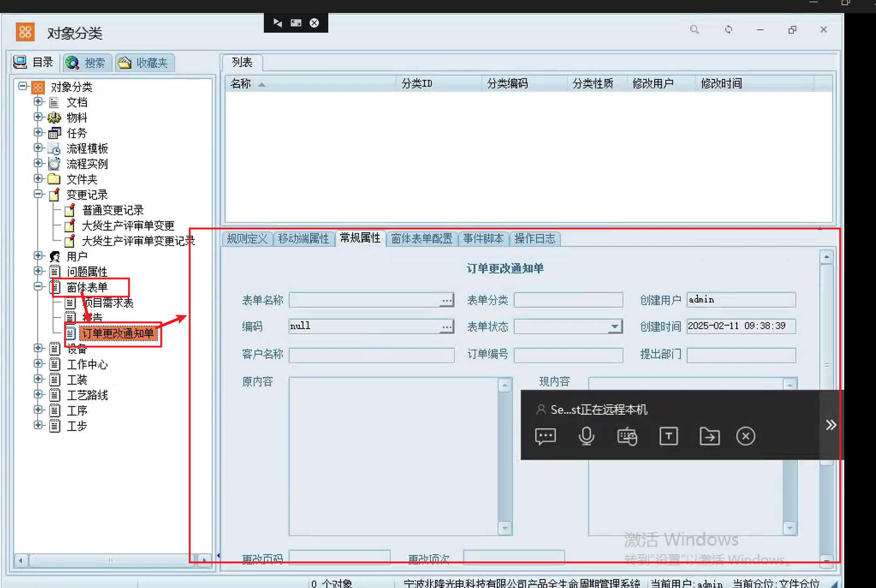This screenshot has width=876, height=588.
Task: Click the 流程模板 icon
Action: 54,149
